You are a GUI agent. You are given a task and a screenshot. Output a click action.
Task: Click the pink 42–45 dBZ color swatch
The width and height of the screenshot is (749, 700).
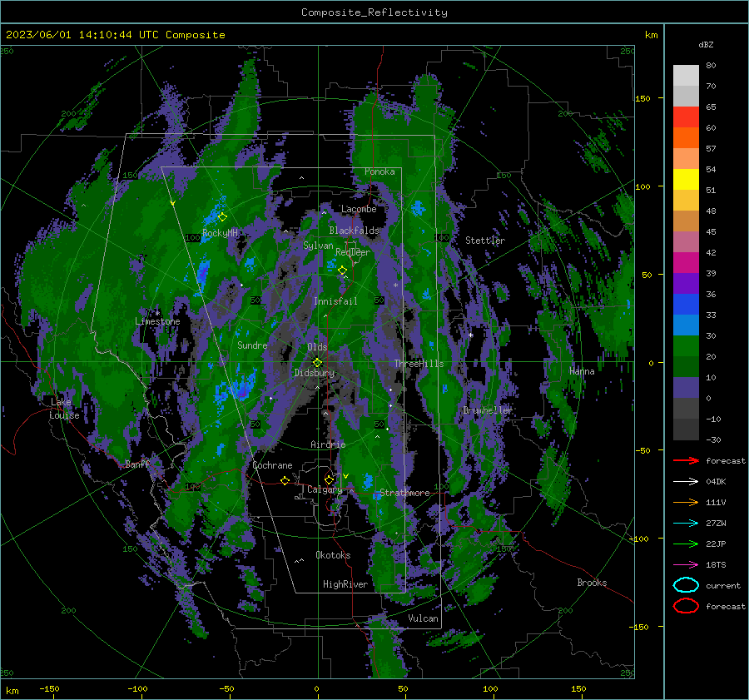[686, 241]
